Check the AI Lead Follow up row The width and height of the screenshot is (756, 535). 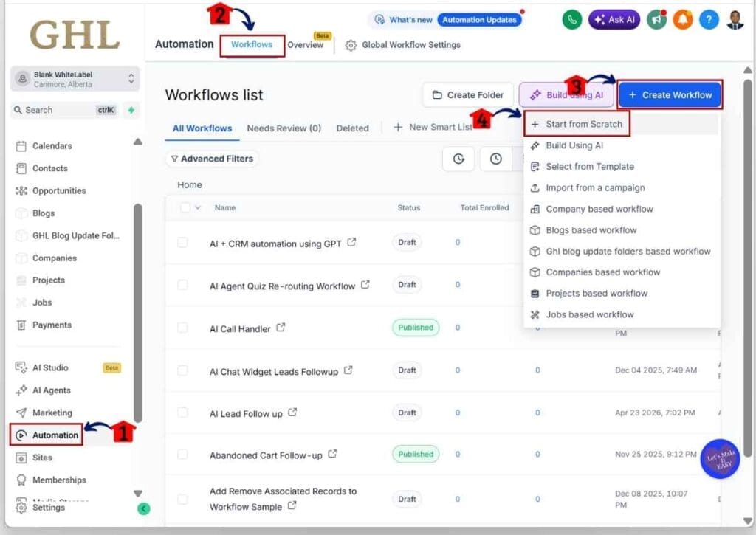tap(182, 413)
